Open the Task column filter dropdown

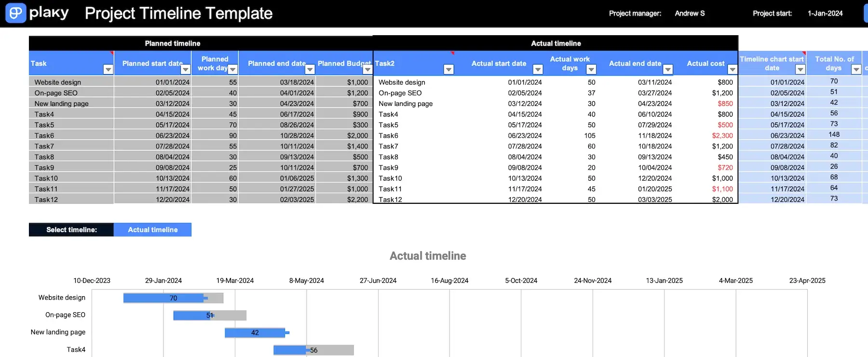pos(108,69)
